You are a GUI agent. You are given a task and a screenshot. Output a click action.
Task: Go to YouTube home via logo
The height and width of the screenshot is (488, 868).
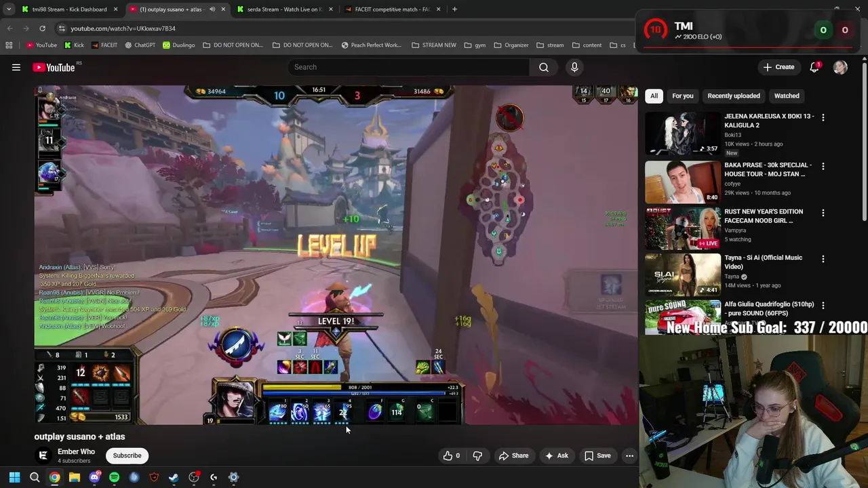54,67
